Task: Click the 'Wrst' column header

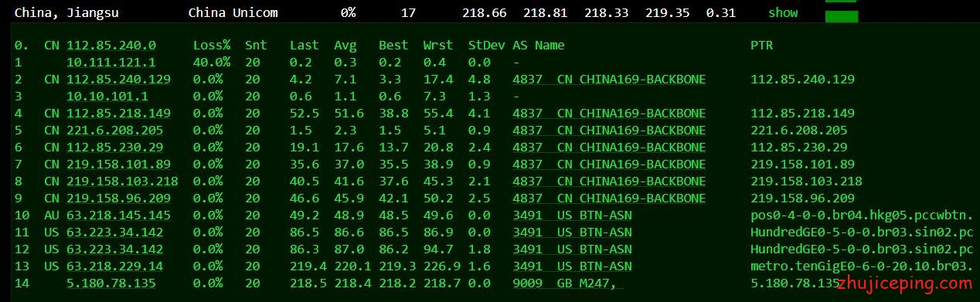Action: pos(438,45)
